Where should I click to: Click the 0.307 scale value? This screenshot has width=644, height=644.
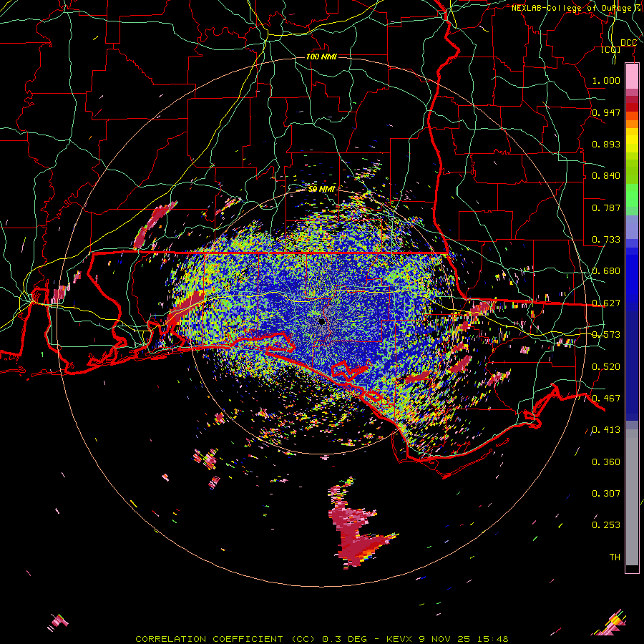click(606, 494)
